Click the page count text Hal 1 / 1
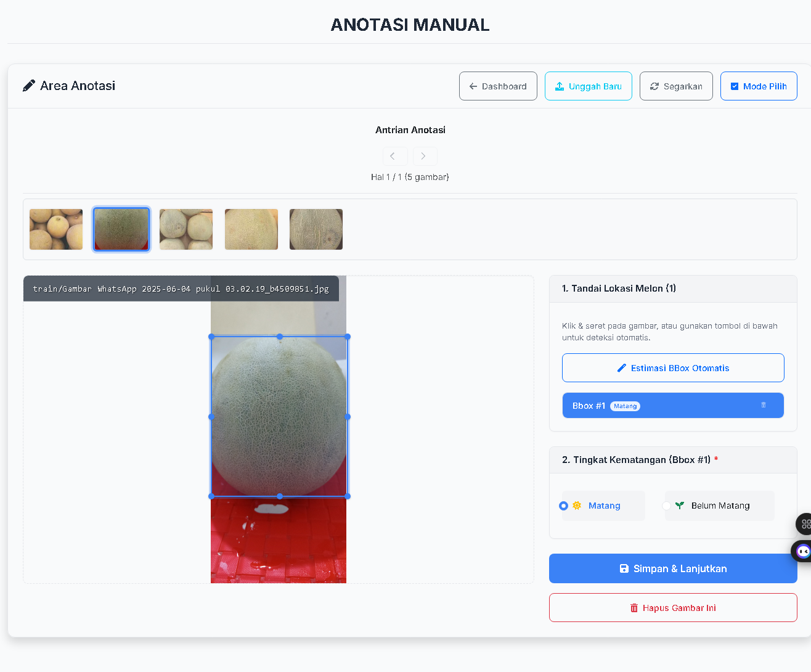Screen dimensions: 811x672 coord(410,177)
